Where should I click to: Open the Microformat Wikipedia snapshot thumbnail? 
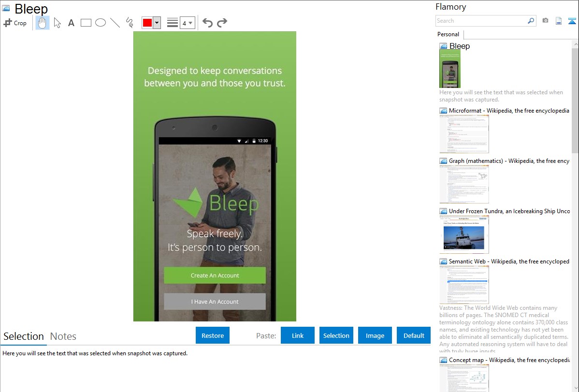pyautogui.click(x=464, y=134)
